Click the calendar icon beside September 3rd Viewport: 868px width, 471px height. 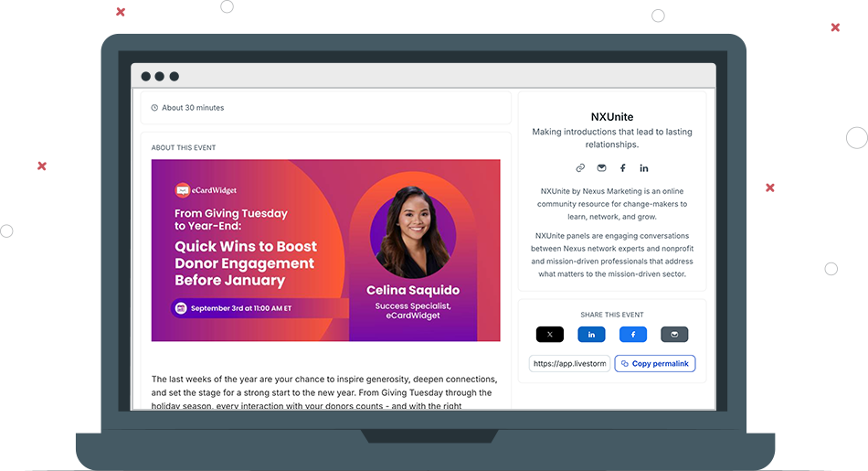181,308
